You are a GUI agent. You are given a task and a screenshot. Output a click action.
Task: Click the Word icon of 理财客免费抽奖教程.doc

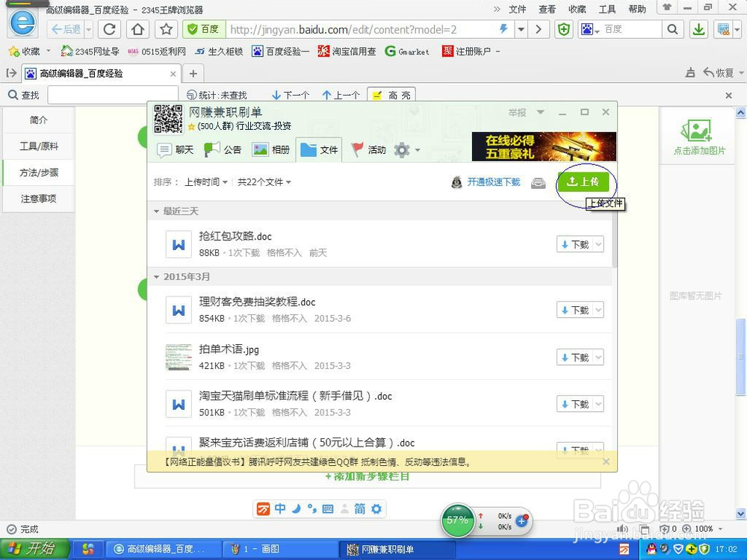click(x=179, y=310)
